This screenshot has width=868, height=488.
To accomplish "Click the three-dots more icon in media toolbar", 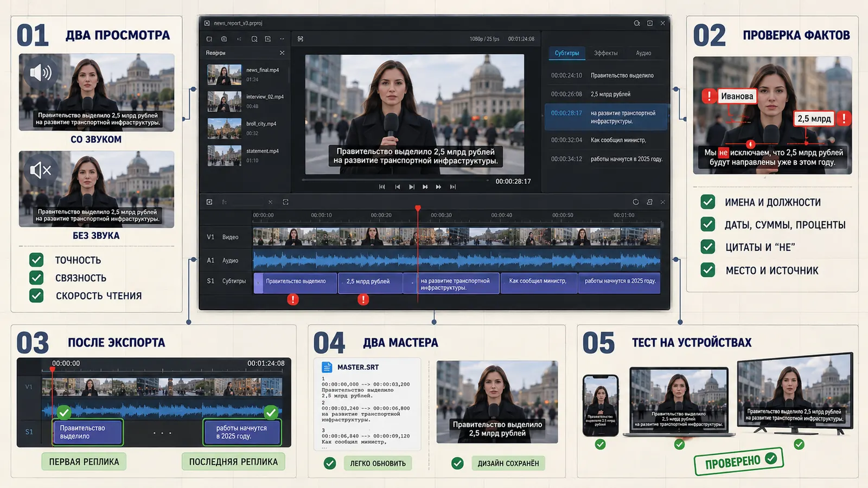I will 282,39.
